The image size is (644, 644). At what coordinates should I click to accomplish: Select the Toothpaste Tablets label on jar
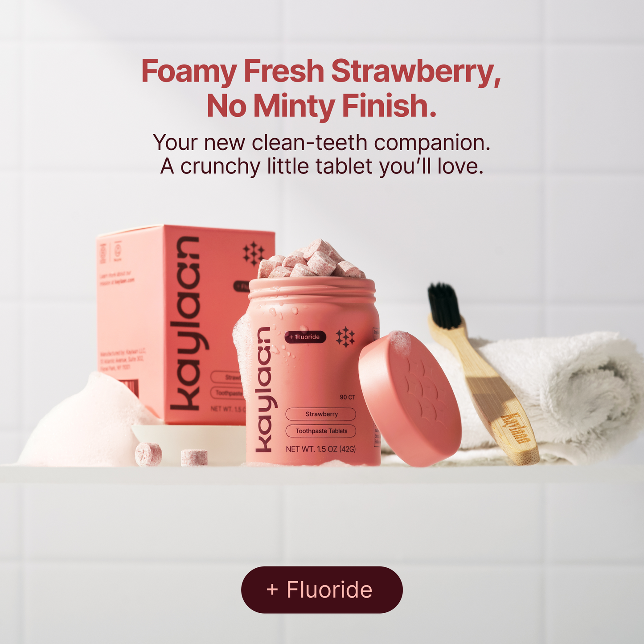[x=321, y=431]
